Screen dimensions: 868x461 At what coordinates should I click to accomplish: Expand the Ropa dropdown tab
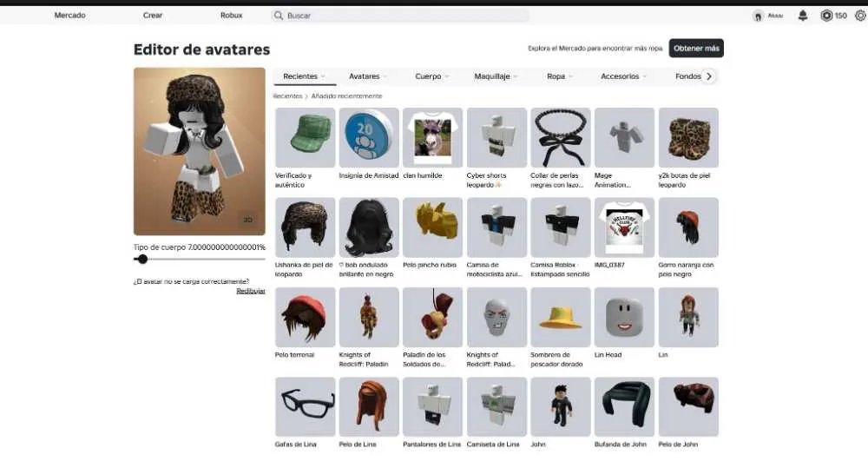pyautogui.click(x=560, y=76)
